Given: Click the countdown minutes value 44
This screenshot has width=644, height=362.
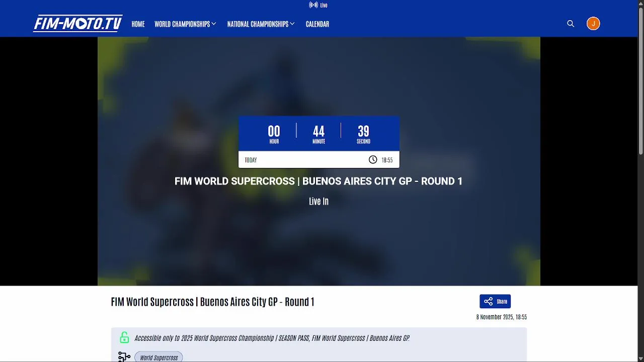Looking at the screenshot, I should [318, 132].
